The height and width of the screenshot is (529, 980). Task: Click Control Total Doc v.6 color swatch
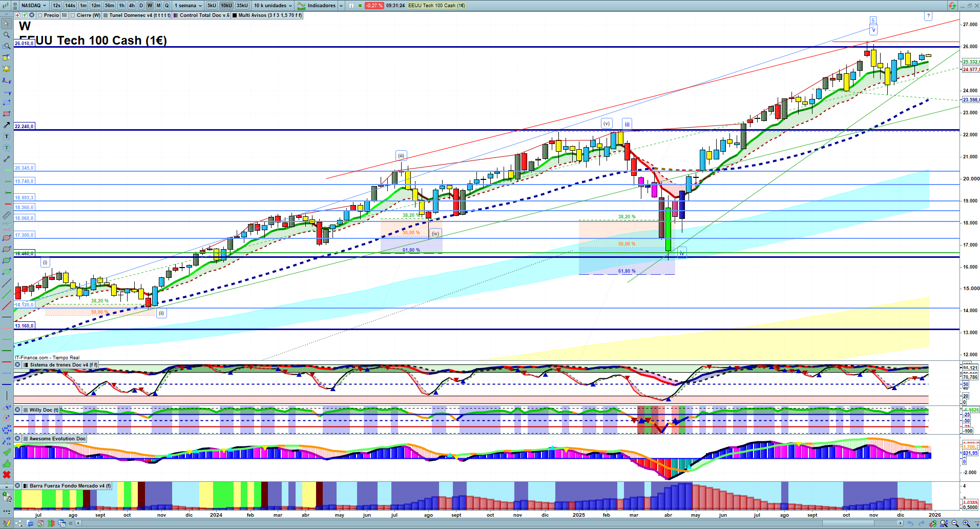[x=176, y=15]
